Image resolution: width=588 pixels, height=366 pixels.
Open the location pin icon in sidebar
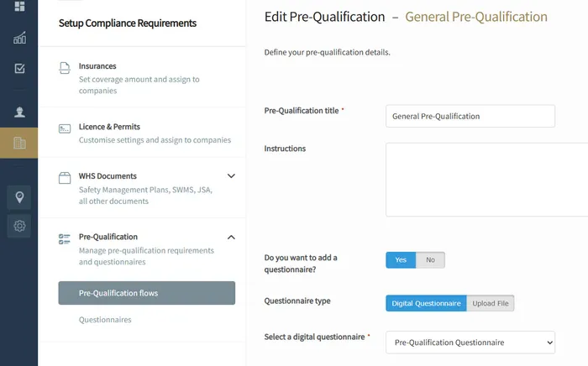[x=19, y=197]
